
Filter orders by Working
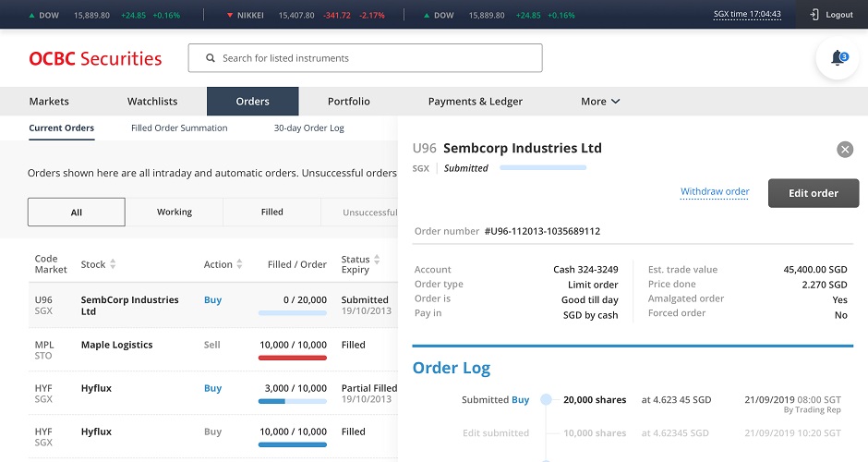(x=175, y=213)
